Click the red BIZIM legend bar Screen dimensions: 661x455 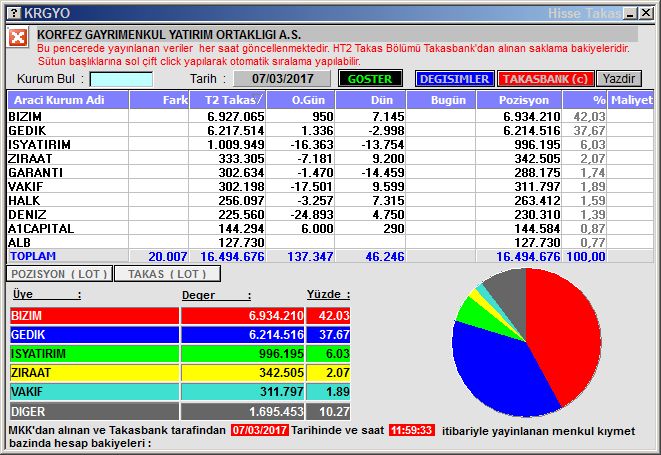[94, 315]
